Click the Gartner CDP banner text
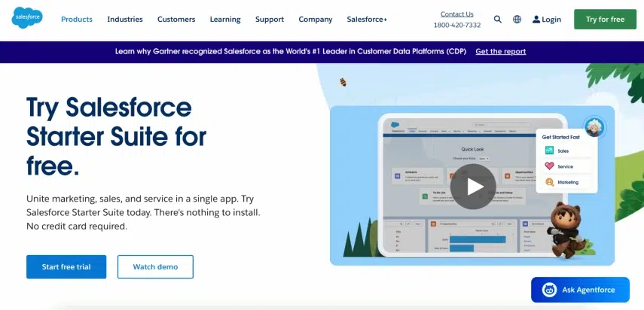The height and width of the screenshot is (310, 644). pyautogui.click(x=291, y=52)
